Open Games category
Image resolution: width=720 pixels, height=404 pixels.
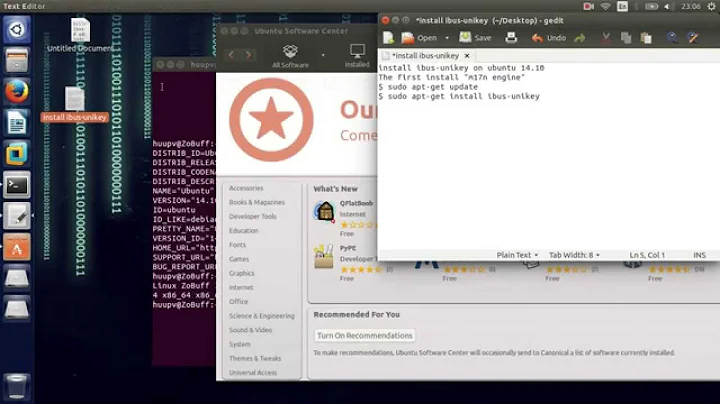(x=239, y=259)
